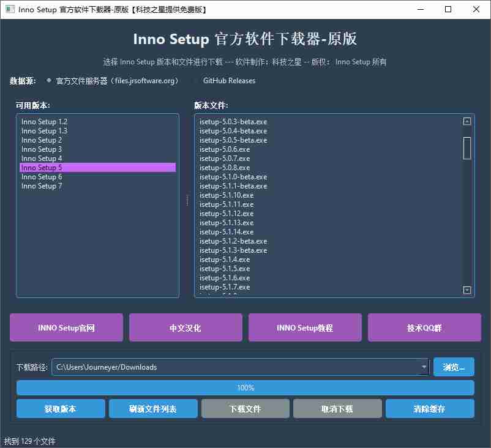Select Inno Setup 3 in version list
The image size is (491, 448).
[98, 149]
